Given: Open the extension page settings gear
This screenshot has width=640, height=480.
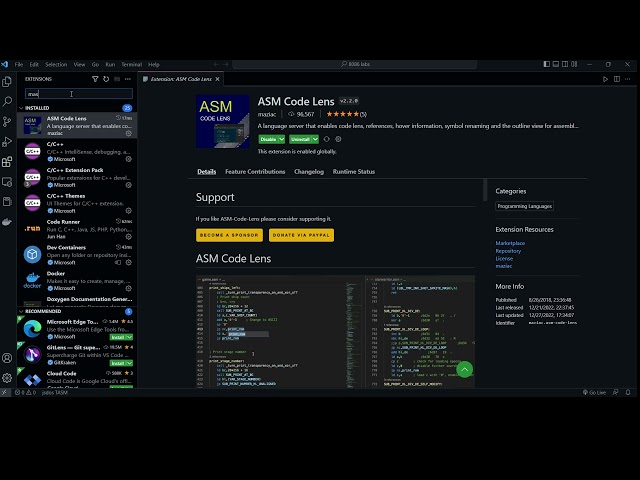Looking at the screenshot, I should [338, 139].
